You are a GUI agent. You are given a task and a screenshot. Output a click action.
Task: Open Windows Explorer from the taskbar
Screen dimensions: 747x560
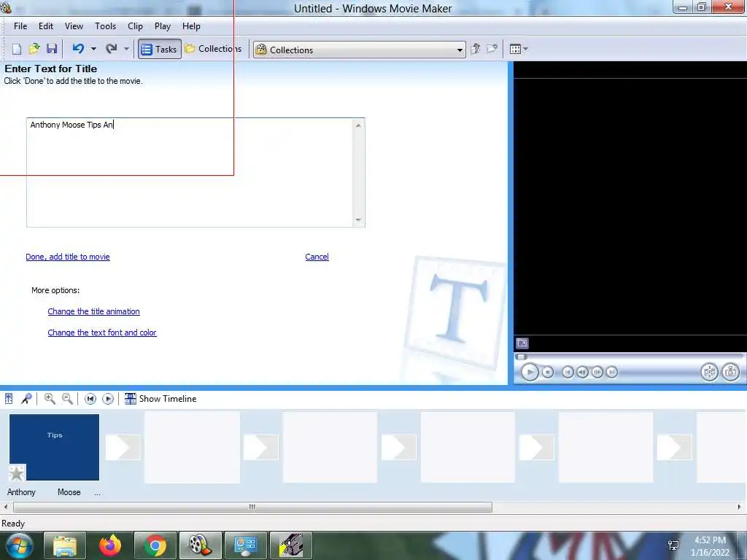[65, 545]
